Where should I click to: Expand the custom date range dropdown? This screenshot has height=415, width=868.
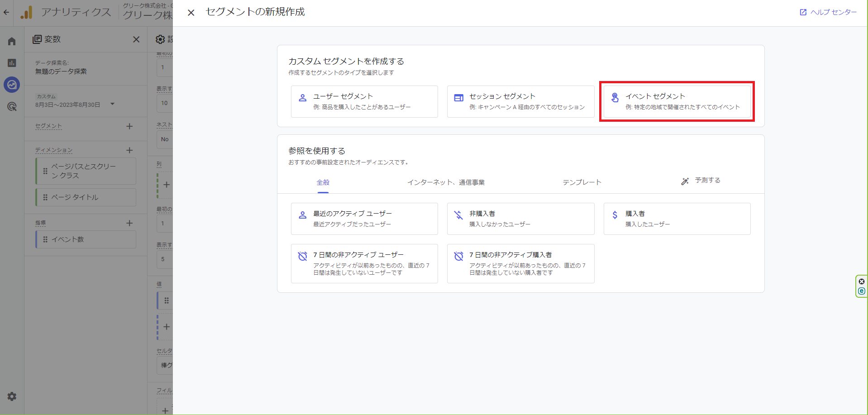112,104
